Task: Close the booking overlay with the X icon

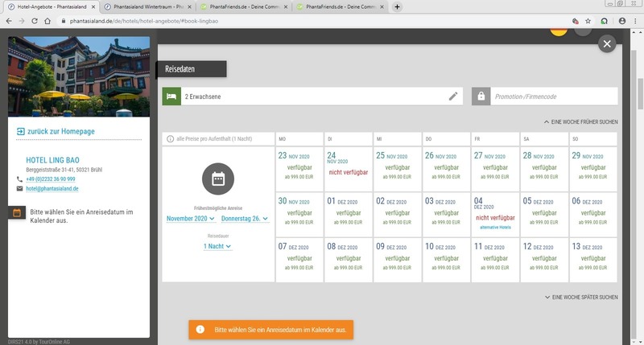Action: [607, 43]
